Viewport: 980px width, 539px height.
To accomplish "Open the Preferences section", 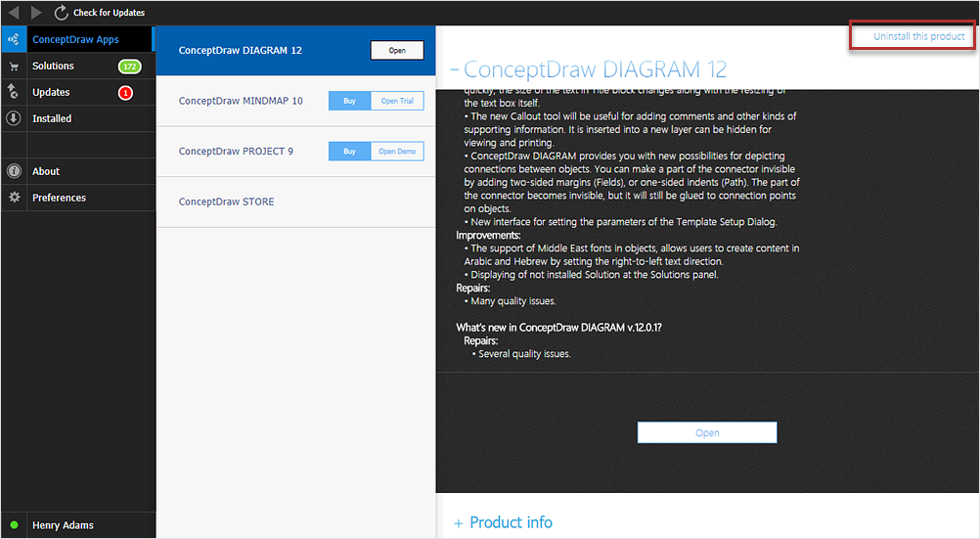I will pos(60,198).
